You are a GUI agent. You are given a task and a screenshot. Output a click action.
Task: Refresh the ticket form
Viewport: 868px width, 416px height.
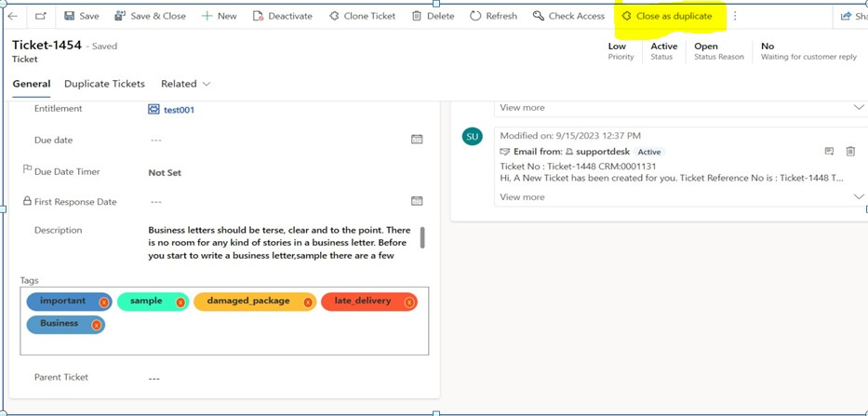pyautogui.click(x=493, y=16)
